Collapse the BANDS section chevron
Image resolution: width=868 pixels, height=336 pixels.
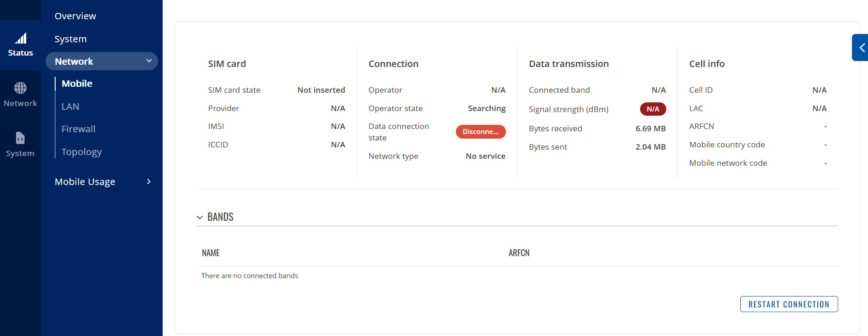pos(200,217)
